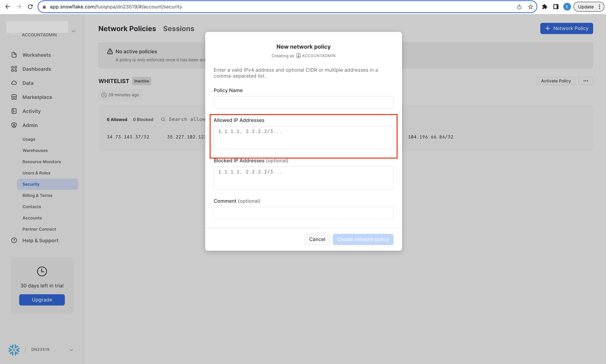The image size is (606, 364).
Task: Click the site lock icon in address bar
Action: (x=44, y=7)
